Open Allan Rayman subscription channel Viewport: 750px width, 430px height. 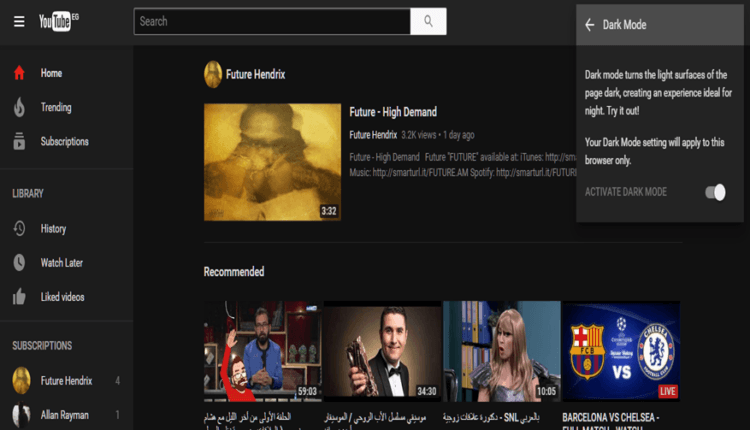(66, 415)
